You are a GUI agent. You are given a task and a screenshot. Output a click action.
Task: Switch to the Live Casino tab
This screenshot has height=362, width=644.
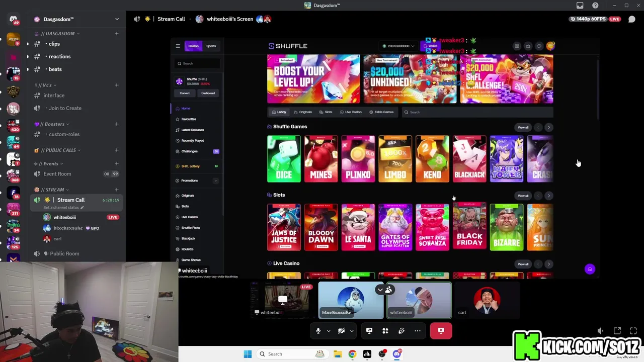[351, 112]
